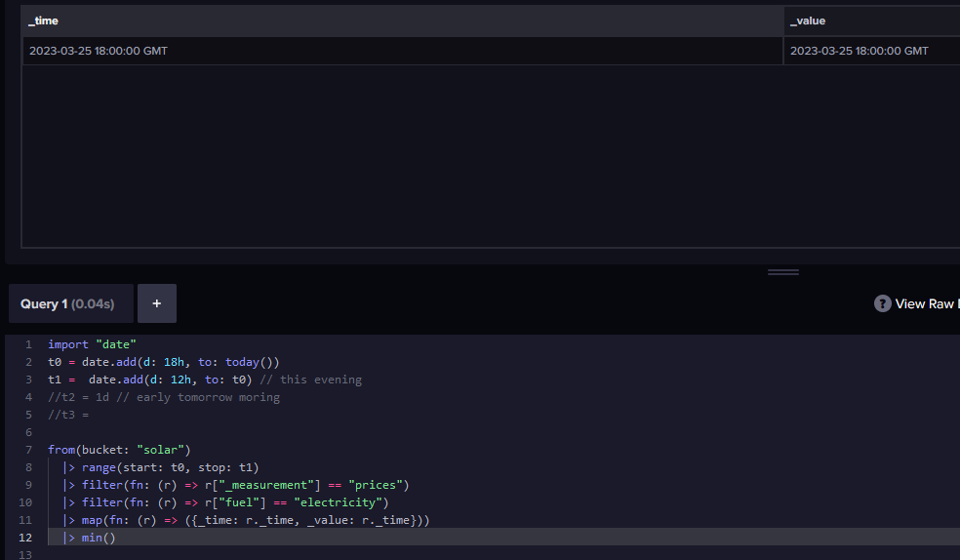Viewport: 960px width, 560px height.
Task: Click the filter line for "prices" measurement
Action: coord(236,485)
